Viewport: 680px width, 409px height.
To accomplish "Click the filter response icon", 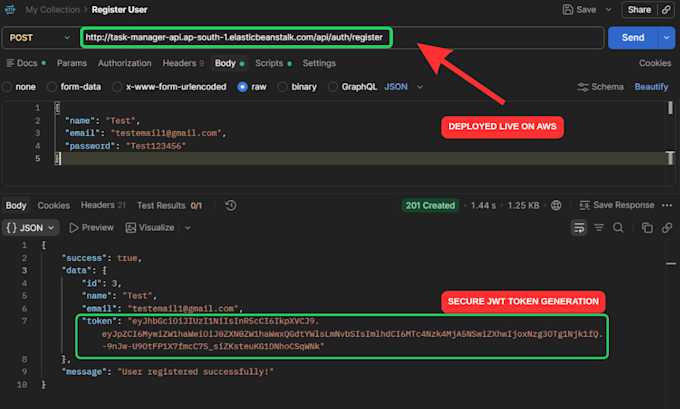I will pos(599,228).
